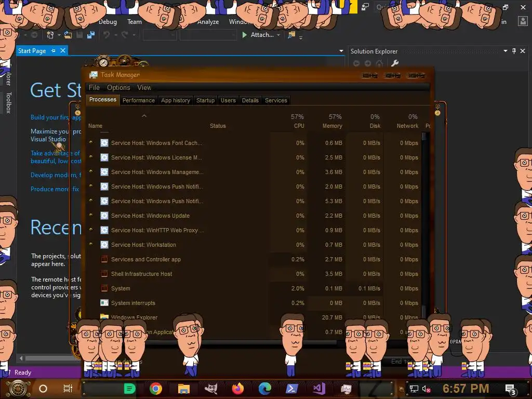Select Shell Infrastructure Host process
The width and height of the screenshot is (532, 399).
254,274
